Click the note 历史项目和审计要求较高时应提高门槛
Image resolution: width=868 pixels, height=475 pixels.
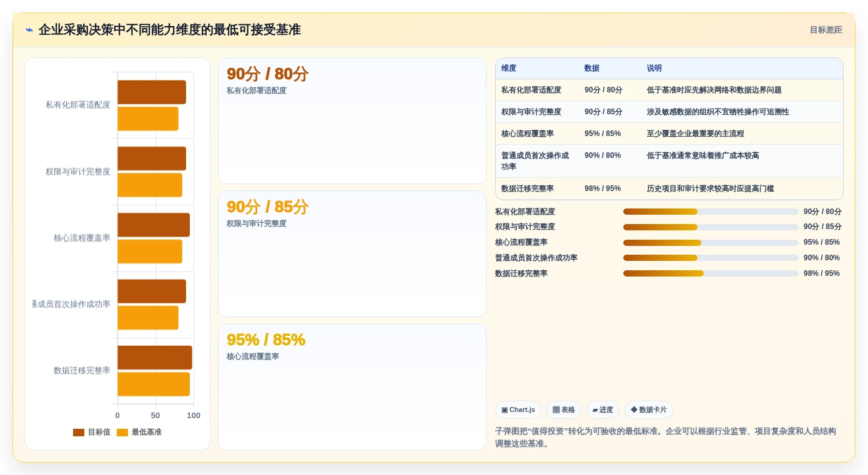click(x=711, y=189)
